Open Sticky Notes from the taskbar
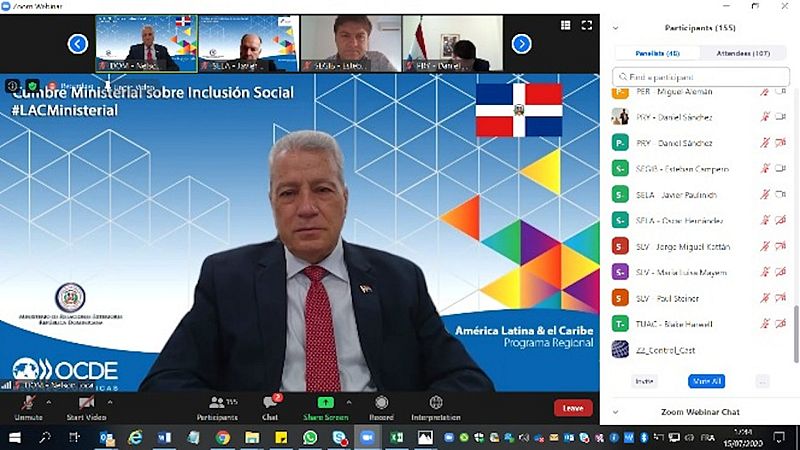 281,438
